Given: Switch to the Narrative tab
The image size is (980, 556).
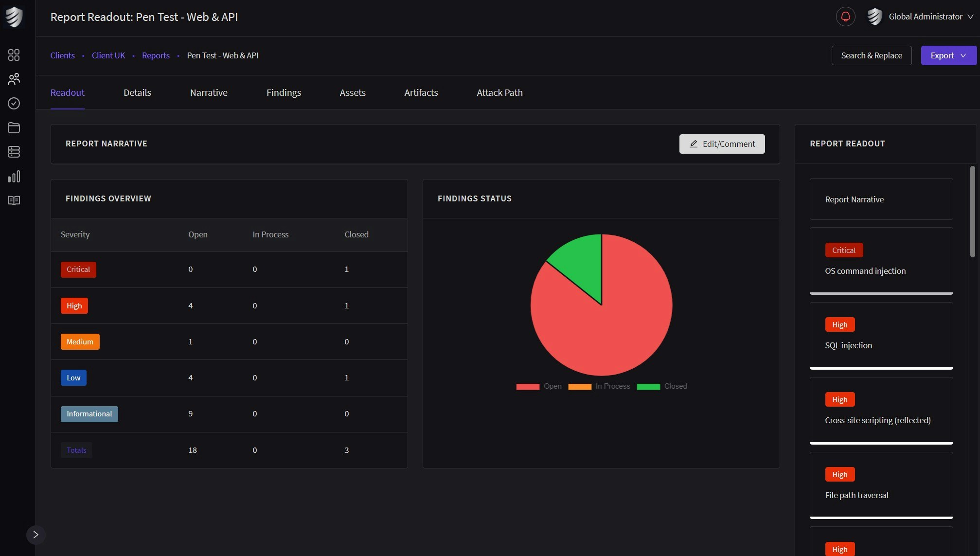Looking at the screenshot, I should 209,92.
